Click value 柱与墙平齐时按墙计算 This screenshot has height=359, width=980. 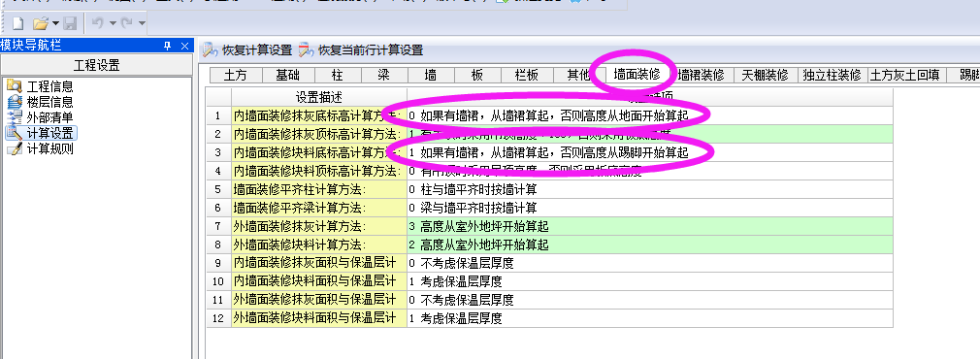(x=478, y=189)
